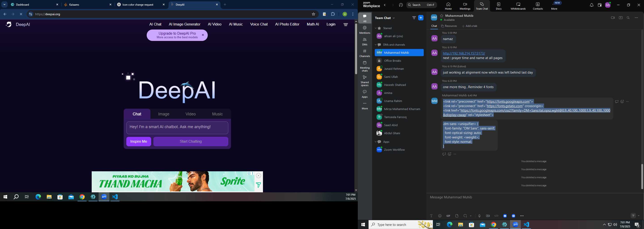The width and height of the screenshot is (644, 229).
Task: Open AI Photo Editor nav link
Action: tap(287, 24)
